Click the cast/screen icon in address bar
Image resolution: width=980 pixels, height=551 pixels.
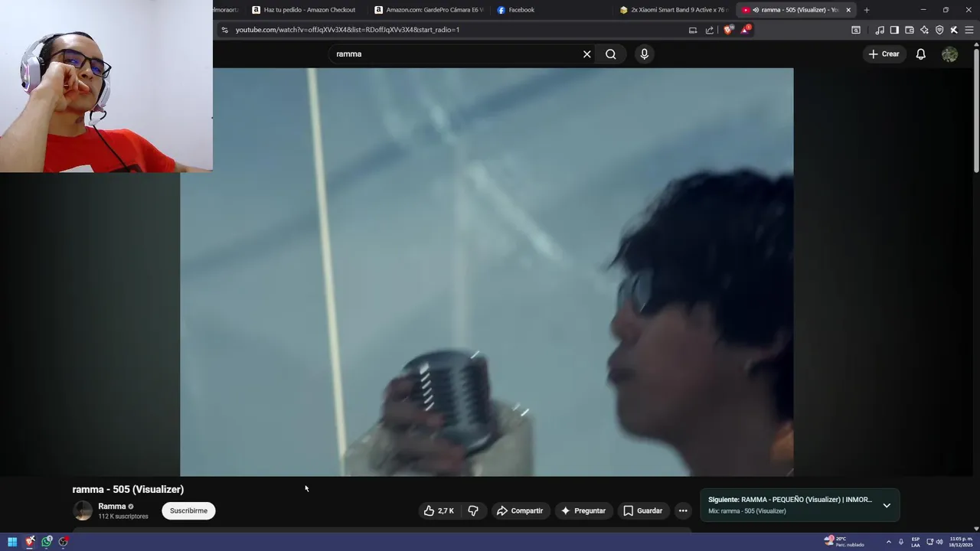pyautogui.click(x=693, y=30)
